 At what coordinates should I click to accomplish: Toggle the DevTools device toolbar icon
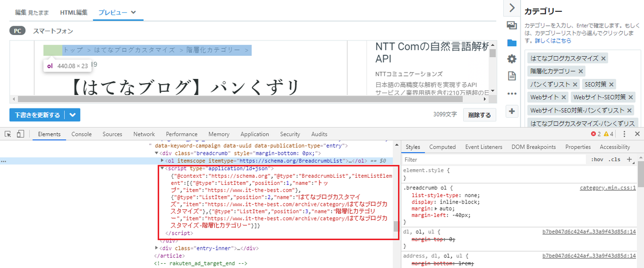coord(20,134)
